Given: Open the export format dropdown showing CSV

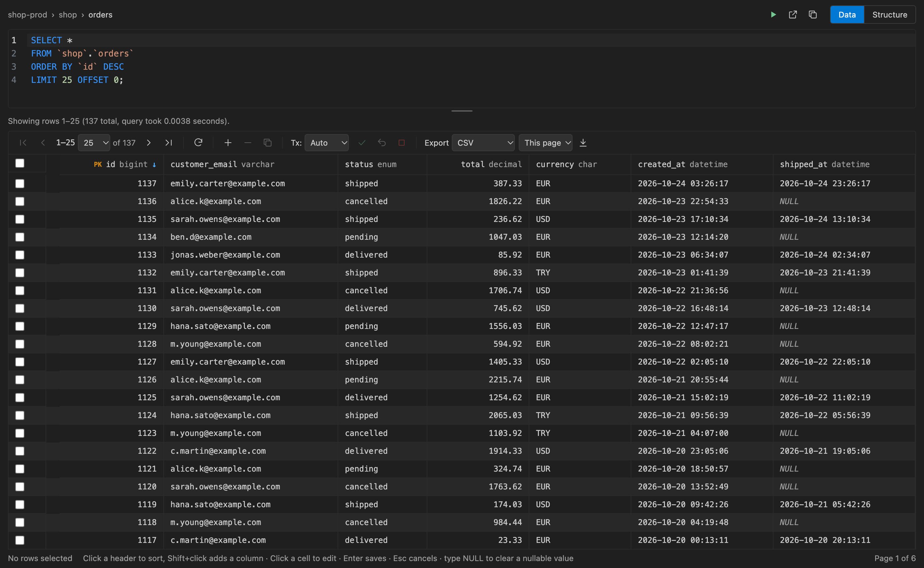Looking at the screenshot, I should click(x=483, y=143).
